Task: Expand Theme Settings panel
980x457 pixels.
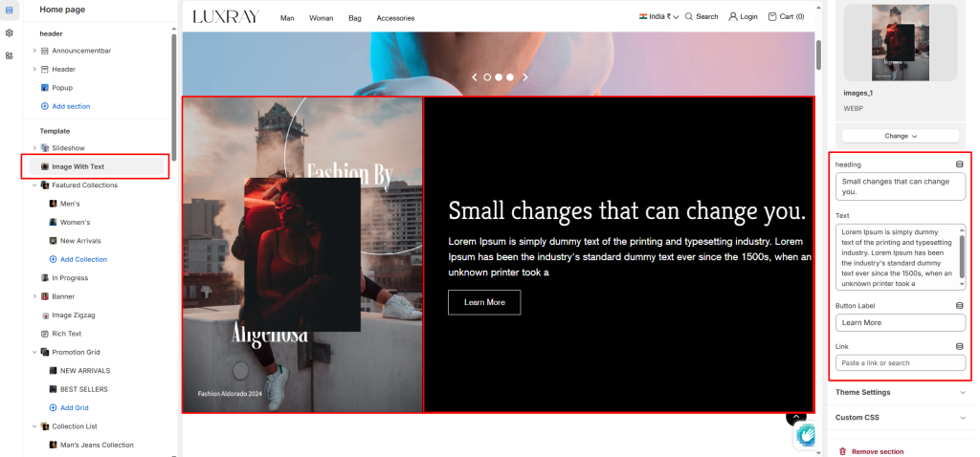Action: (x=901, y=392)
